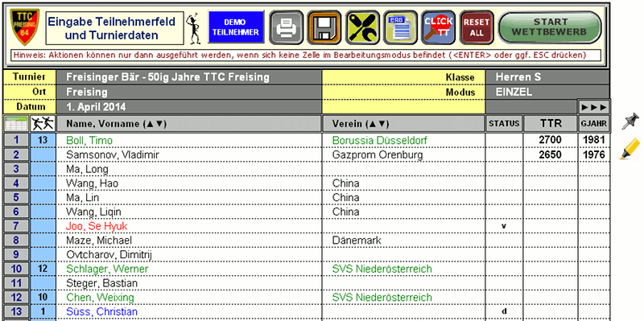Image resolution: width=644 pixels, height=321 pixels.
Task: Select the name Chen, Weixing
Action: [100, 297]
